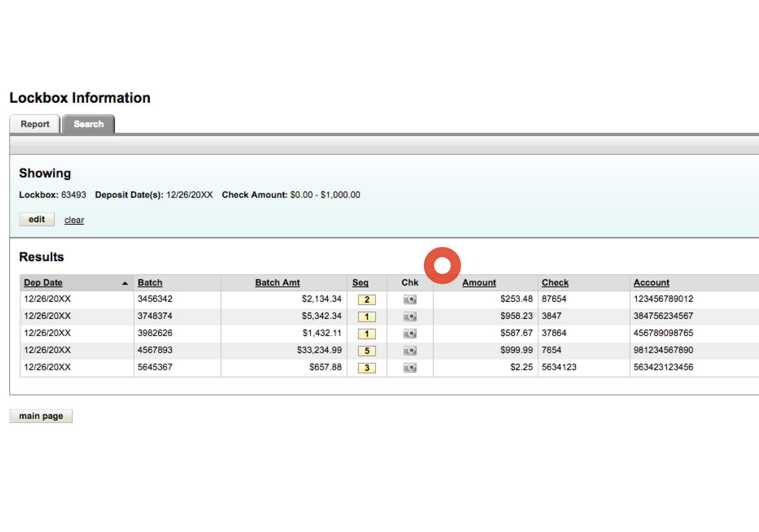This screenshot has height=532, width=759.
Task: Click Seq 3 box in batch 5645367 row
Action: coord(367,368)
